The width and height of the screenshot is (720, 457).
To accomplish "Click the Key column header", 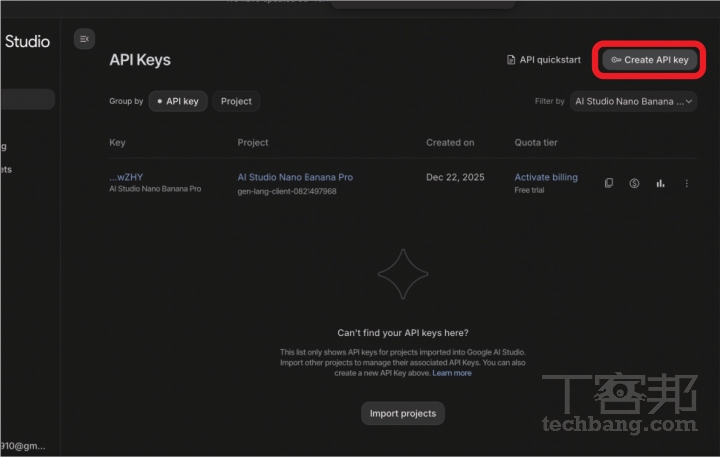I will [x=117, y=142].
